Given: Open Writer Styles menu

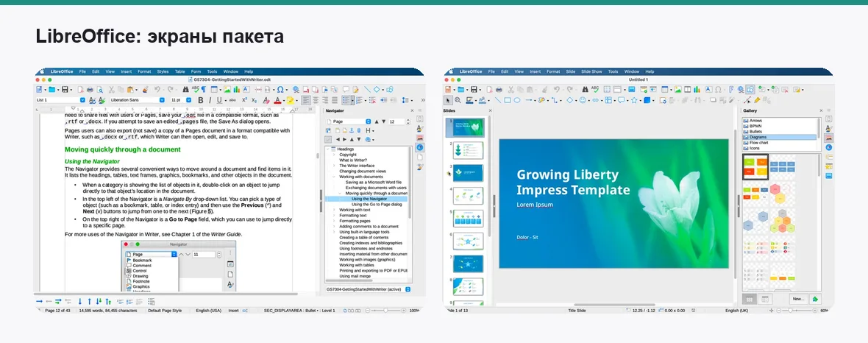Looking at the screenshot, I should 163,71.
